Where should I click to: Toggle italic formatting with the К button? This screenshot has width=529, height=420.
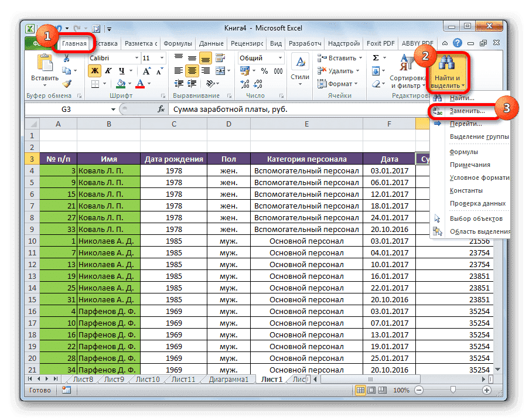tap(108, 71)
